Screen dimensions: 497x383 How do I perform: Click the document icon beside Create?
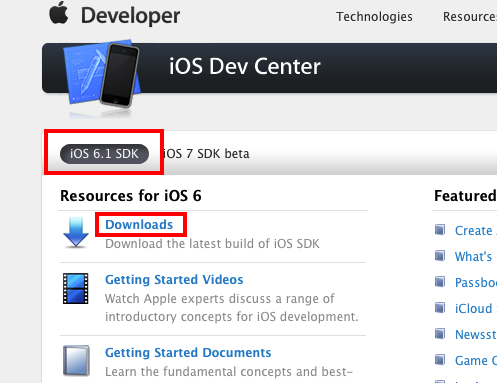[440, 230]
